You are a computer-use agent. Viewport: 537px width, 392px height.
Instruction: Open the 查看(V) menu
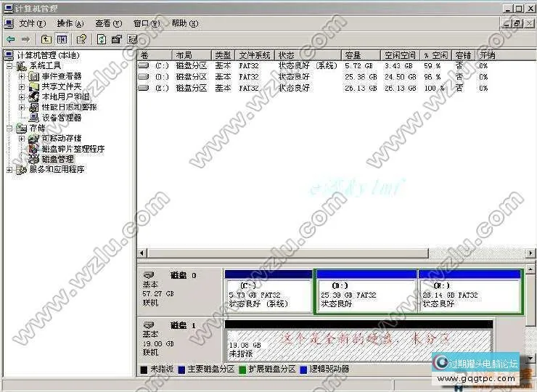click(x=109, y=24)
